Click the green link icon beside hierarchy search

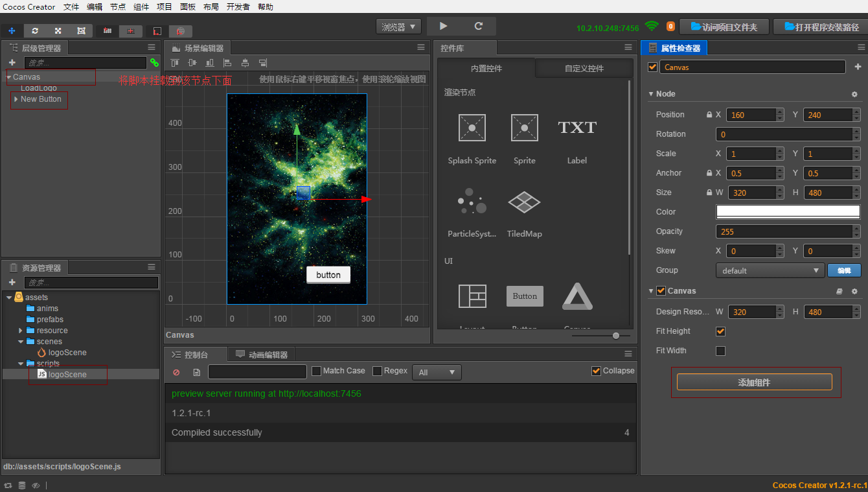click(x=154, y=63)
